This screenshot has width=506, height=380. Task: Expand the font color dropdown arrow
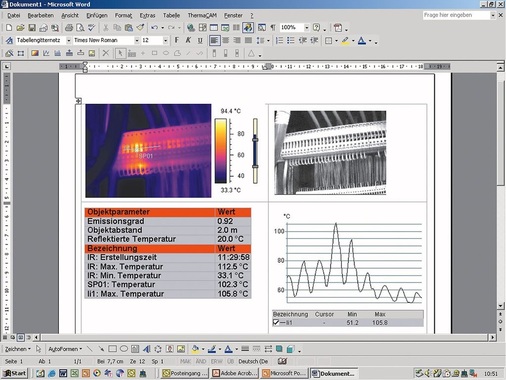(x=370, y=41)
